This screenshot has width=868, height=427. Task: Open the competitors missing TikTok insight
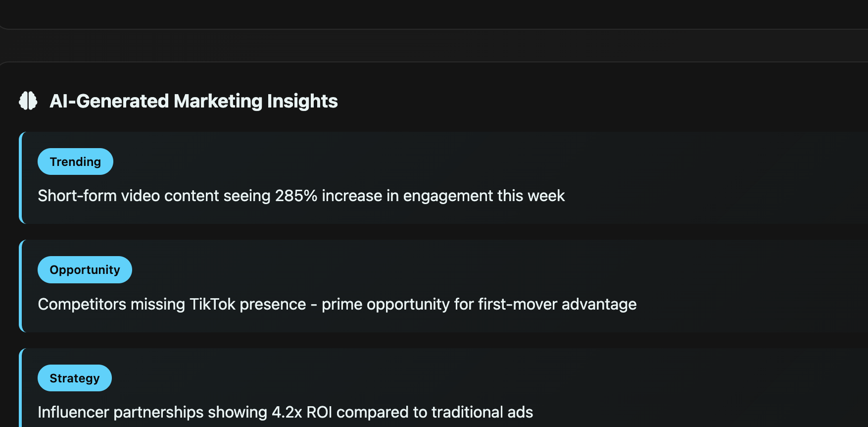337,304
